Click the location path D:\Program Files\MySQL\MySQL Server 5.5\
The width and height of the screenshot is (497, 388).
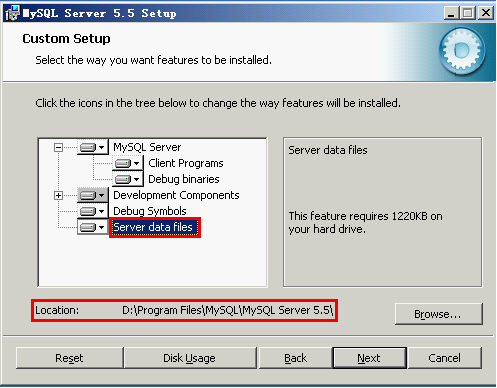227,310
